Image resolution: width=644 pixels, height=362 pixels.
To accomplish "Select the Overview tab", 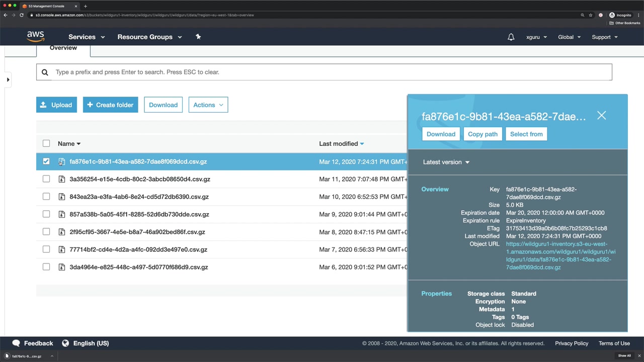I will (63, 48).
